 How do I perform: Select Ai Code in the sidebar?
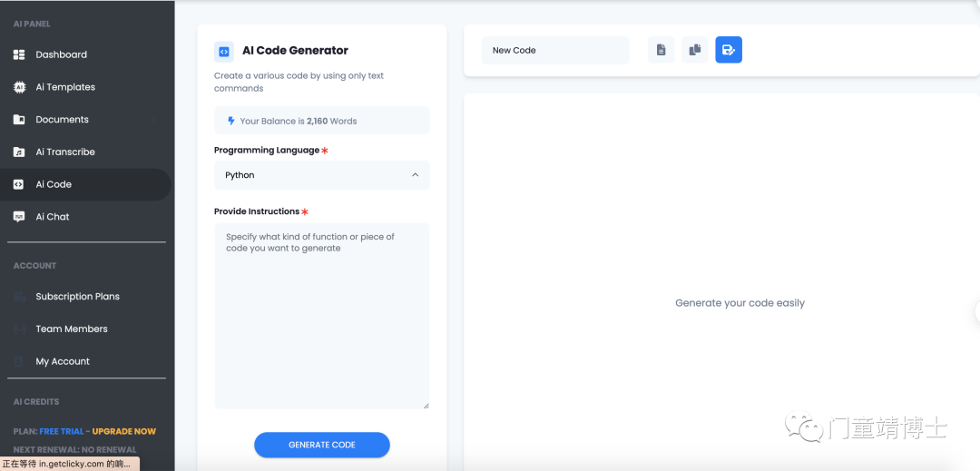tap(85, 184)
